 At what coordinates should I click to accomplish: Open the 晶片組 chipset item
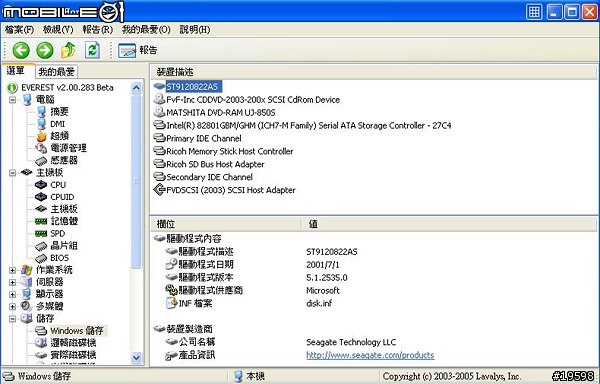coord(64,246)
